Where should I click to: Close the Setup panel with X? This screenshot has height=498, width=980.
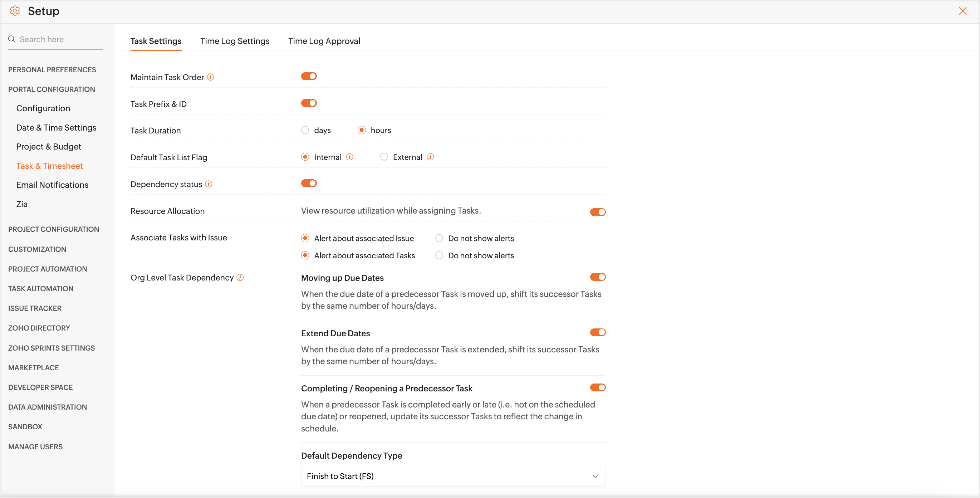pyautogui.click(x=962, y=11)
